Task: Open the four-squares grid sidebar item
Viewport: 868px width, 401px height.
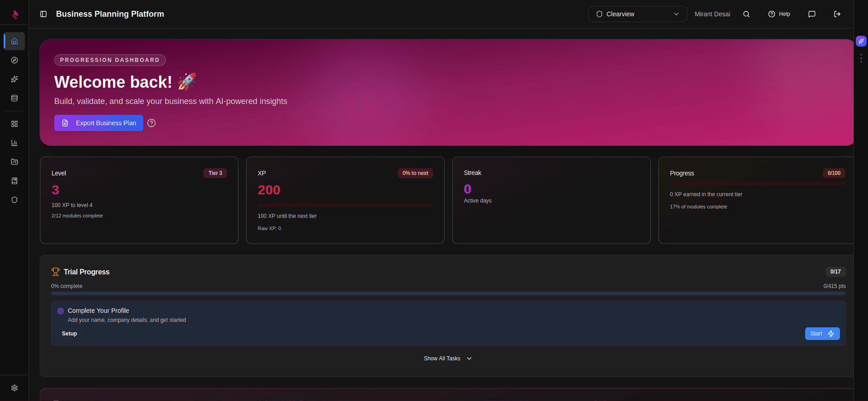Action: [14, 124]
